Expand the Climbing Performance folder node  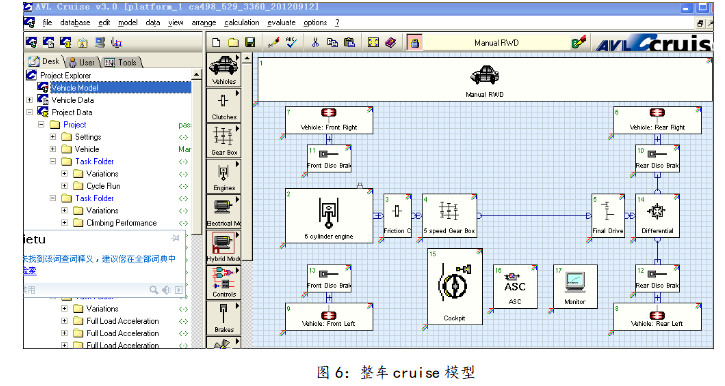pyautogui.click(x=64, y=222)
